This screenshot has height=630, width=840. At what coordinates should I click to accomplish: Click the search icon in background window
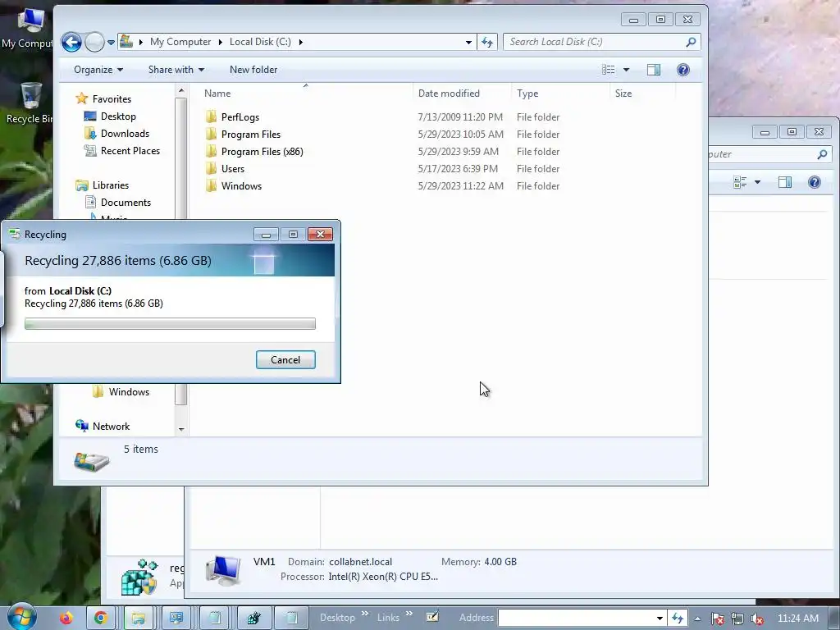click(x=822, y=154)
